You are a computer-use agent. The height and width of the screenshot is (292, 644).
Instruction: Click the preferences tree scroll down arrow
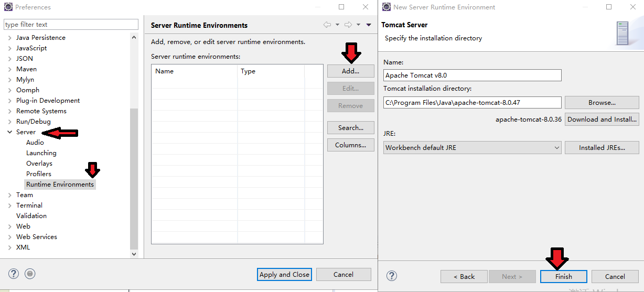tap(134, 254)
